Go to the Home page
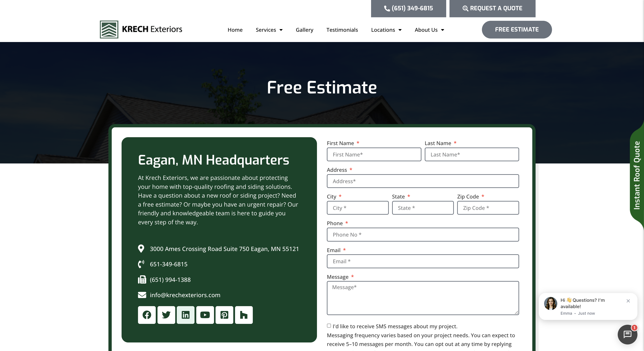 235,30
